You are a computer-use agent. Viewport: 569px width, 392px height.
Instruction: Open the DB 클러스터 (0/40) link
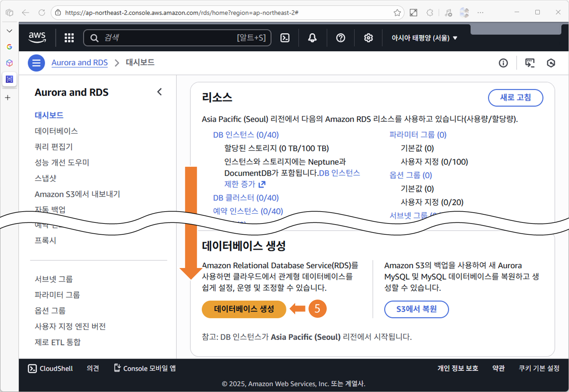click(246, 198)
